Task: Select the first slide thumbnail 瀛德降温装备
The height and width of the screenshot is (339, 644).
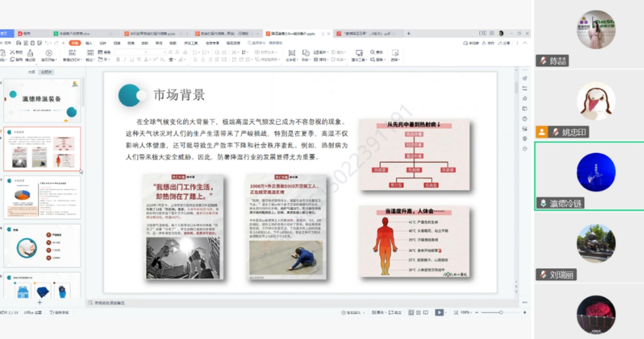Action: (x=42, y=101)
